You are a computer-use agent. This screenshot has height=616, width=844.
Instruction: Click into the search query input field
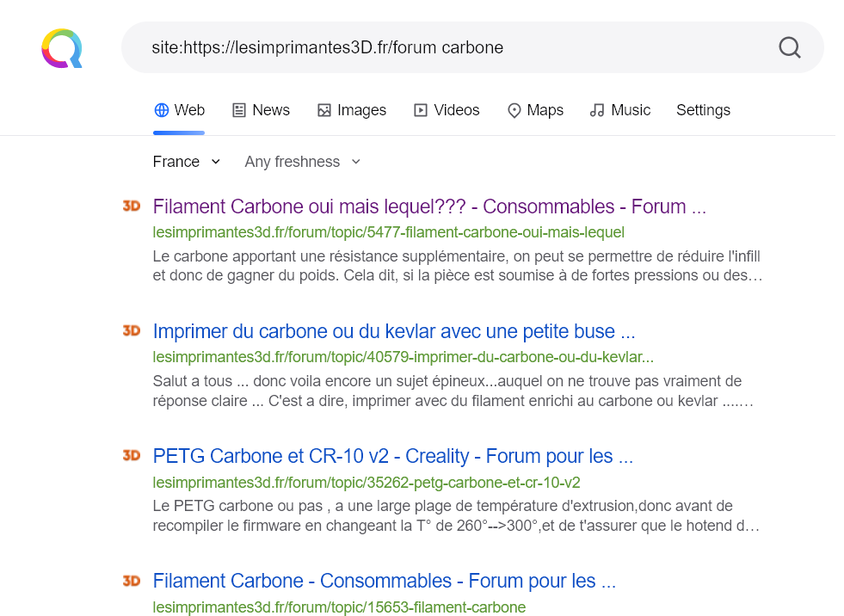pyautogui.click(x=447, y=47)
